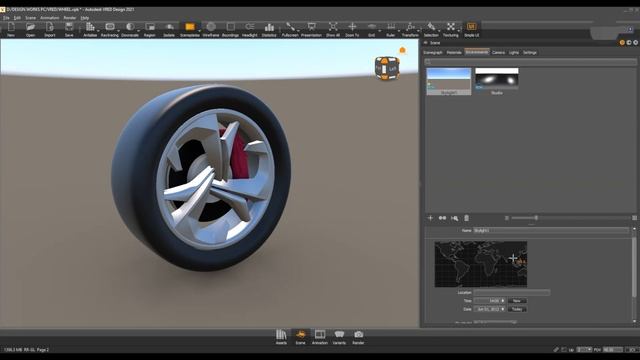Click the Now button beside Time
640x360 pixels.
coord(517,301)
